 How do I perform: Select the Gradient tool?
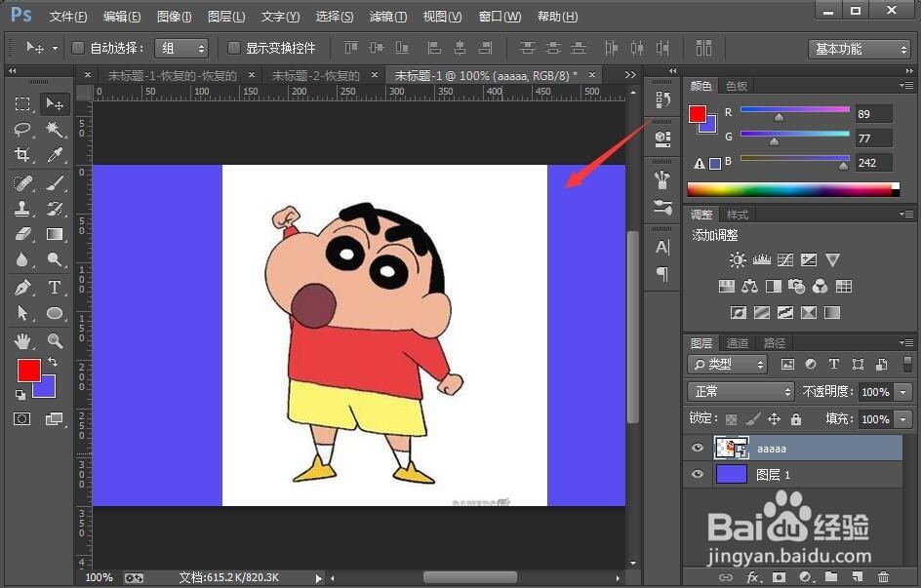tap(55, 234)
